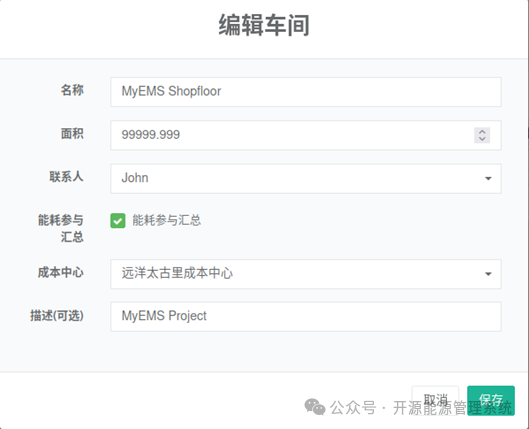
Task: Click the 联系人 field label
Action: [x=66, y=177]
